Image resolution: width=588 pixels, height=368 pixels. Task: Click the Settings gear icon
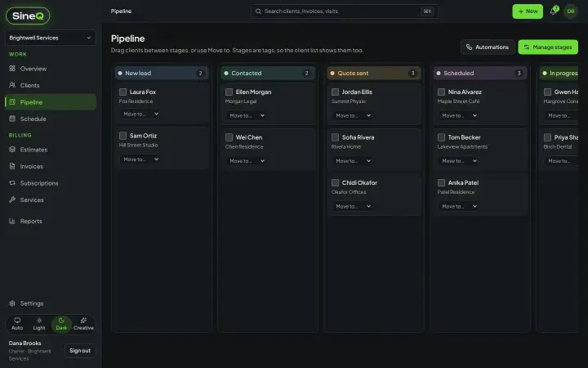[x=12, y=303]
